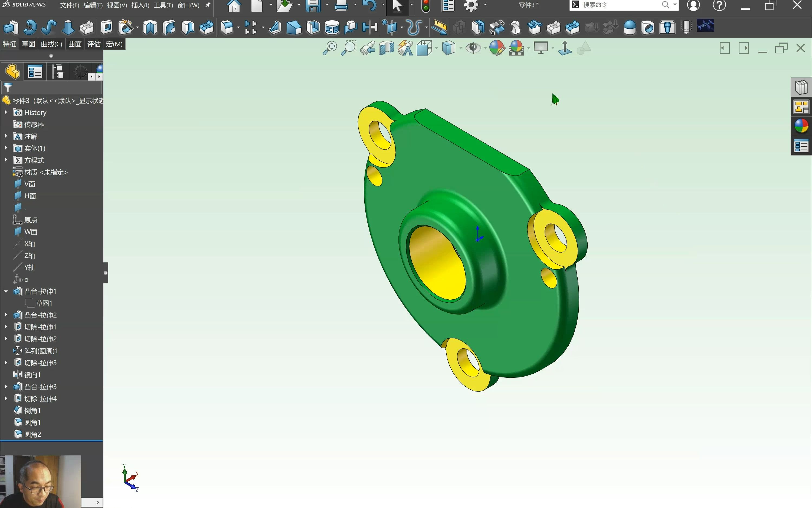This screenshot has width=812, height=508.
Task: Switch to the ConfigurationManager panel tab
Action: pyautogui.click(x=57, y=72)
